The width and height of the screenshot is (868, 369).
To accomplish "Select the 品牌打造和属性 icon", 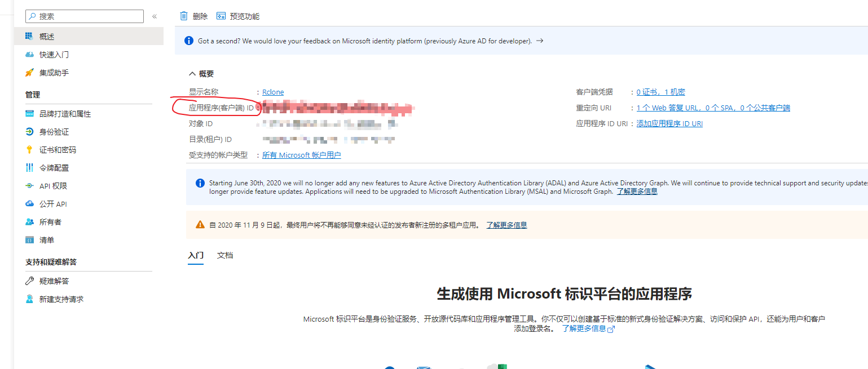I will pos(29,114).
